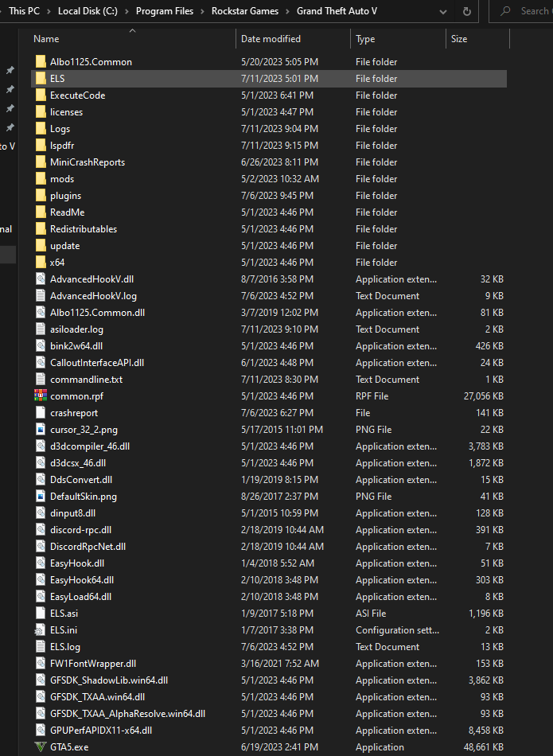Select the Albo1125.Common folder name
This screenshot has height=756, width=553.
[92, 62]
